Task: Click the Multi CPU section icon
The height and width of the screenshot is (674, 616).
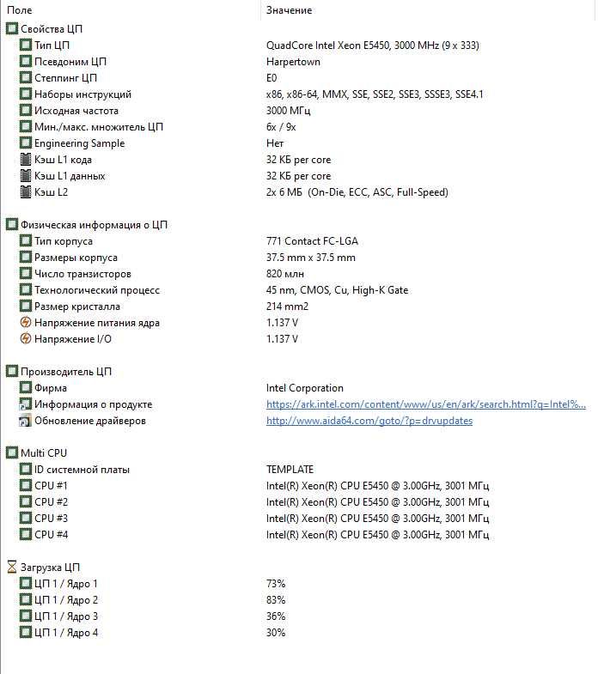Action: coord(12,453)
